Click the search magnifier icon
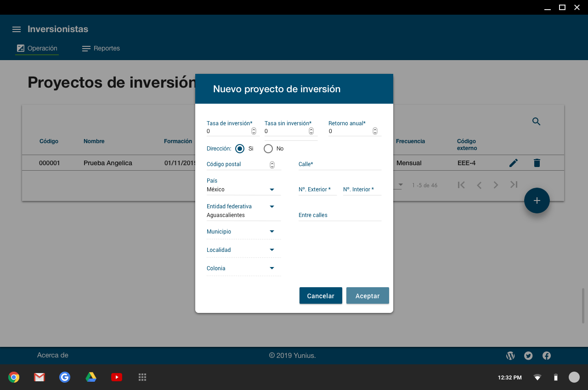 tap(536, 122)
